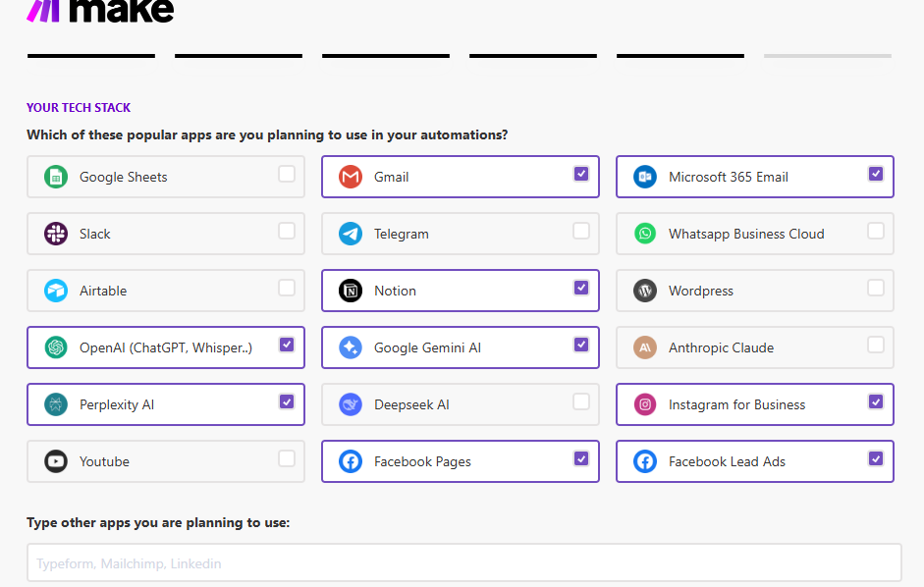924x587 pixels.
Task: Click the Deepseek AI whale icon
Action: (351, 404)
